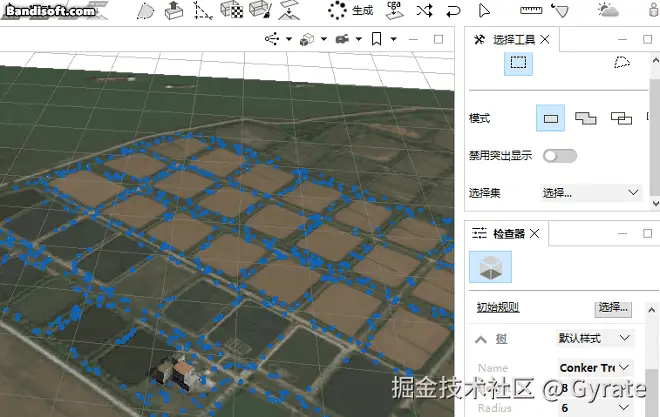Open the 选择集 dropdown
The image size is (660, 417).
point(590,192)
